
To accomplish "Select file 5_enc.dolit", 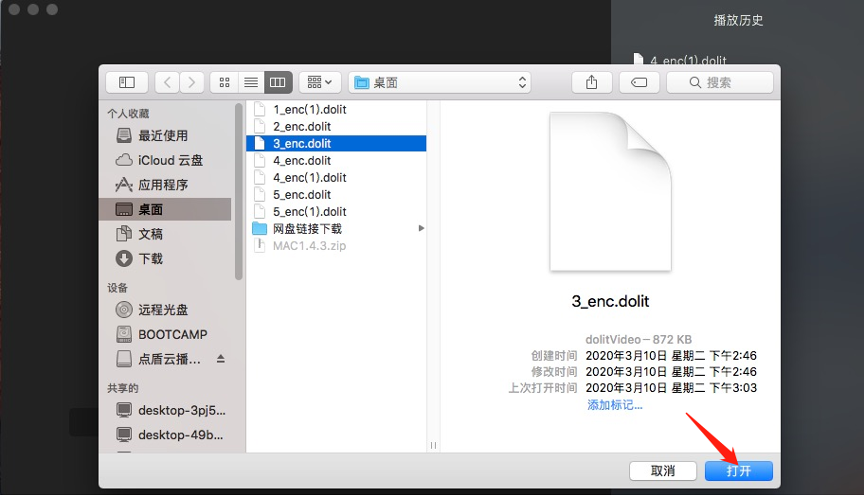I will [336, 195].
